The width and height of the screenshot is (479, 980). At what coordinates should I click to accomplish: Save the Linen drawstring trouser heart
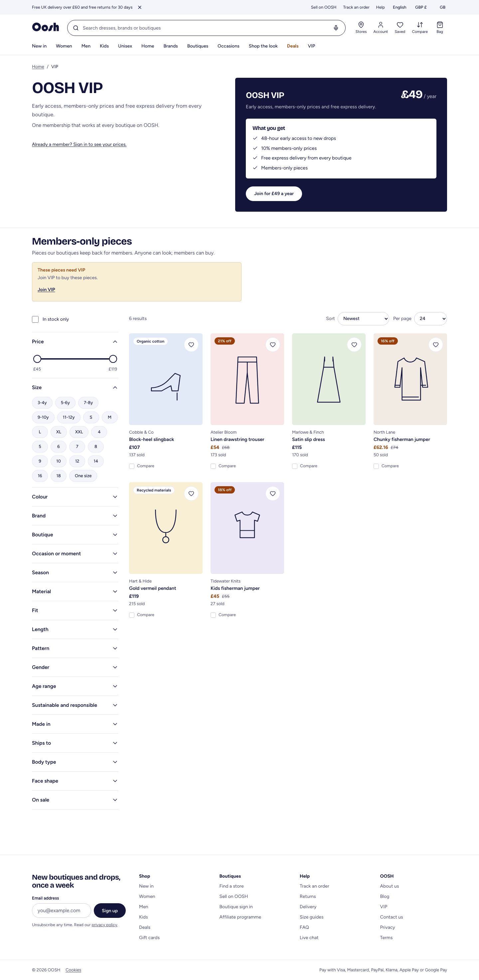[x=273, y=345]
